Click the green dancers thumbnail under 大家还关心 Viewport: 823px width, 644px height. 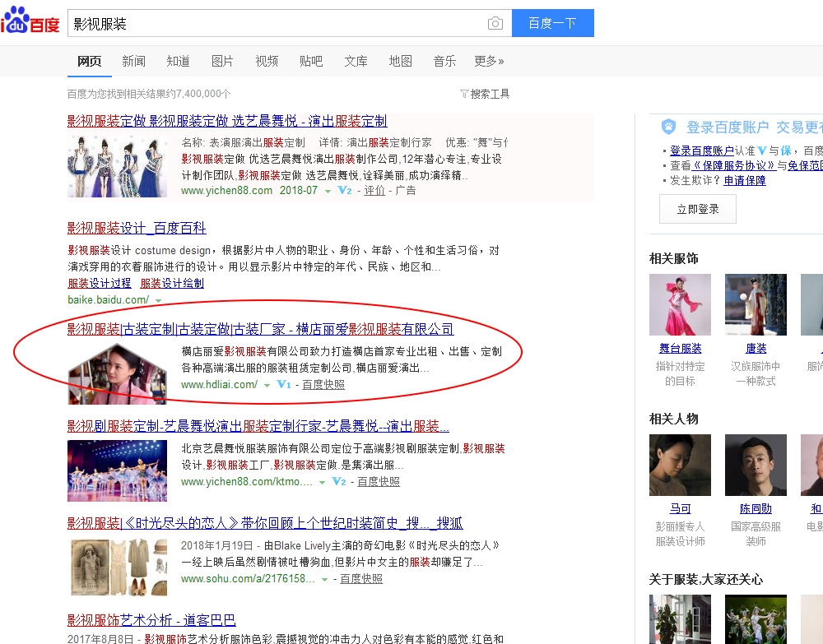(x=756, y=619)
